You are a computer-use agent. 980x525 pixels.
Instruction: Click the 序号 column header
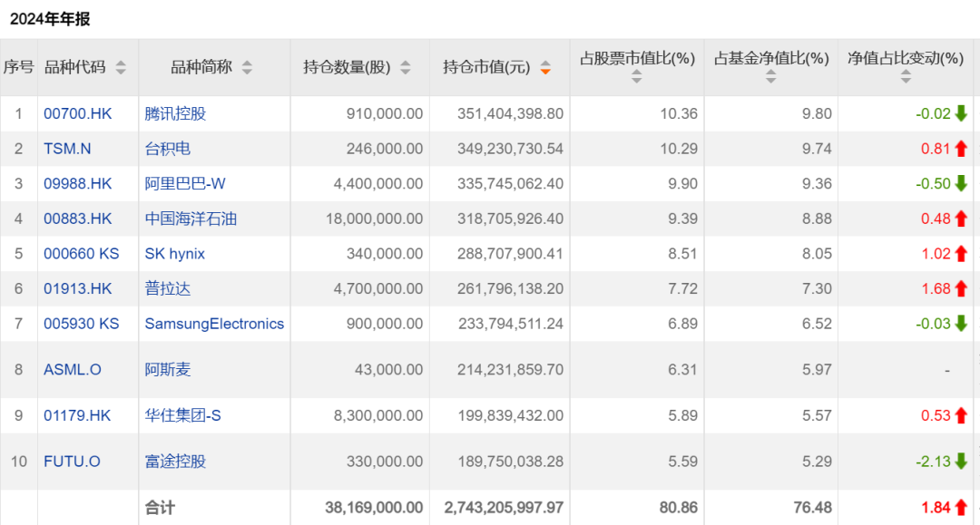click(18, 67)
